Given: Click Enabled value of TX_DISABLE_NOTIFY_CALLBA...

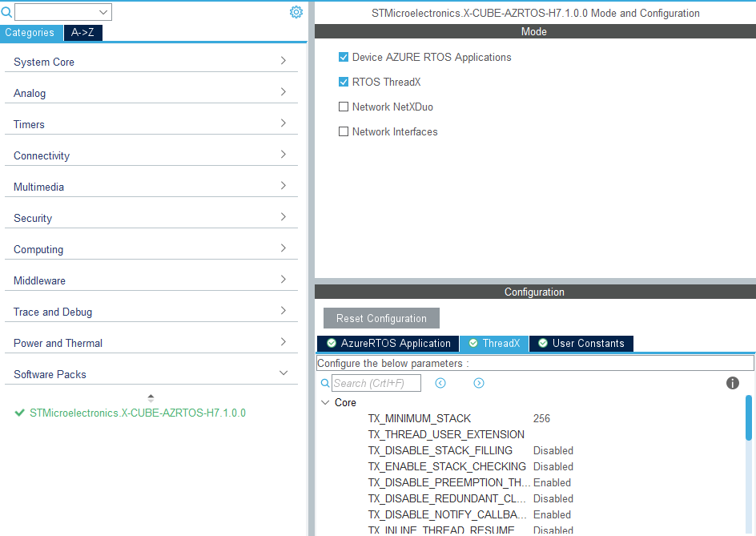Looking at the screenshot, I should 552,515.
